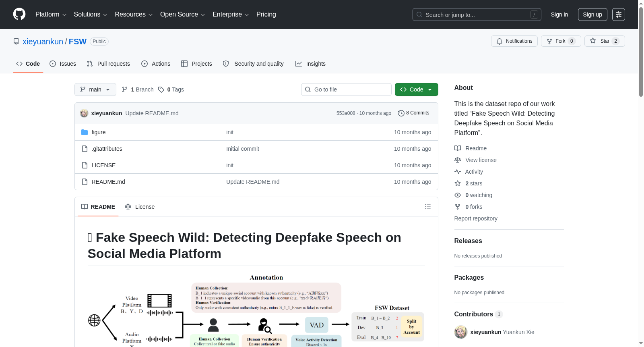Click the .gitattributes file icon
The height and width of the screenshot is (347, 644).
tap(85, 149)
